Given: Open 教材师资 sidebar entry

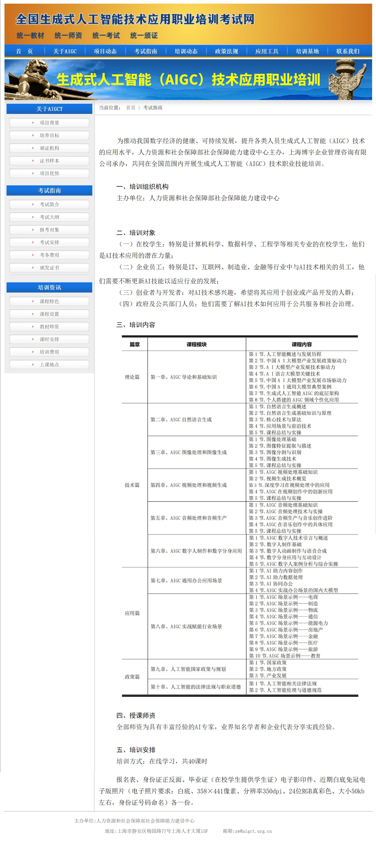Looking at the screenshot, I should point(49,327).
